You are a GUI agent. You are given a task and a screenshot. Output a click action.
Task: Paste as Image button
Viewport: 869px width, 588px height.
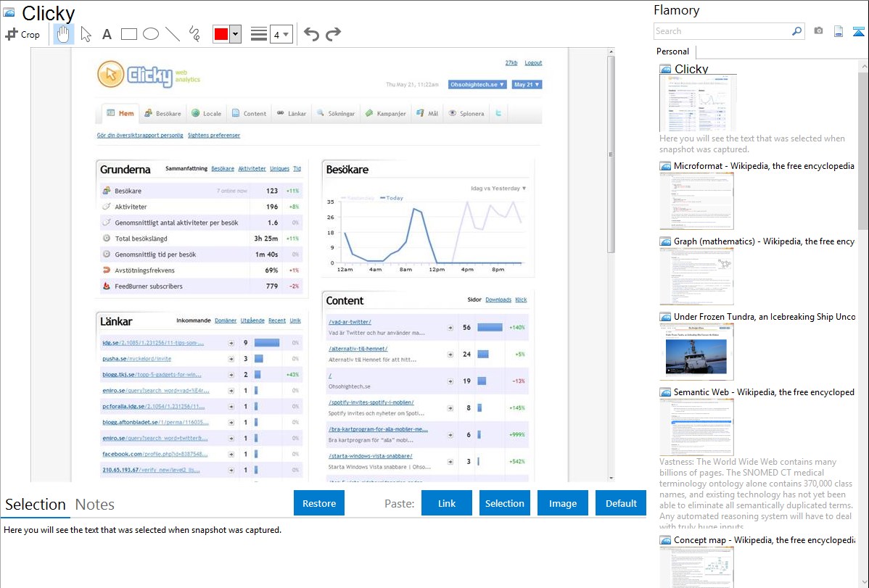tap(562, 503)
